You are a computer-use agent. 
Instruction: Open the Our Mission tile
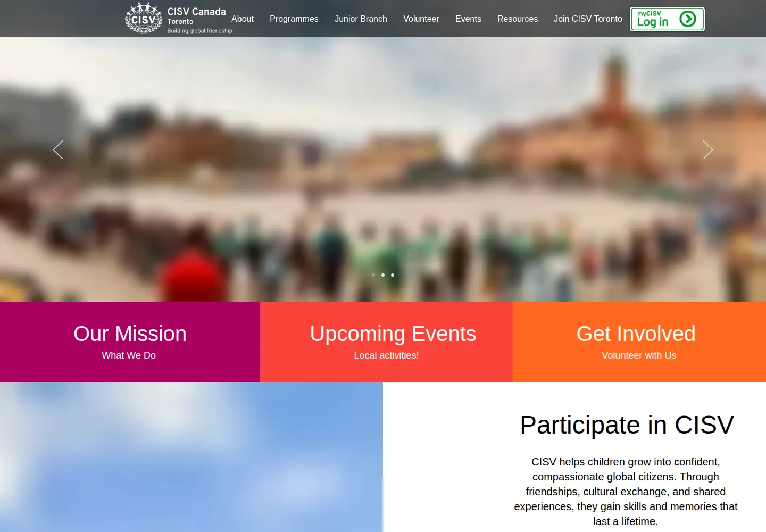(130, 342)
